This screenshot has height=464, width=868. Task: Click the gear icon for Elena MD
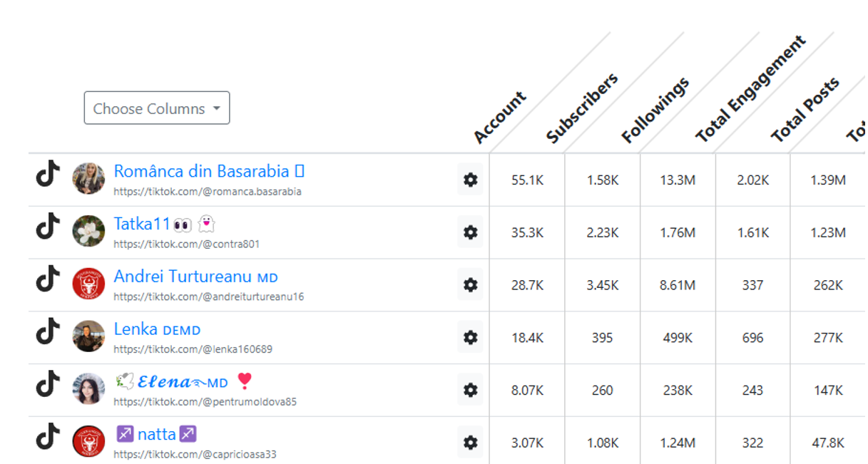(470, 390)
